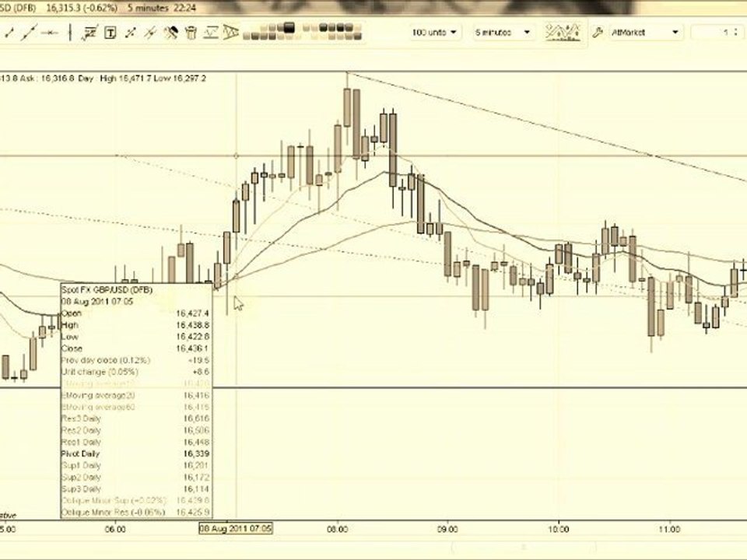Click the Sup1 Daily row
The image size is (747, 560).
pos(135,466)
